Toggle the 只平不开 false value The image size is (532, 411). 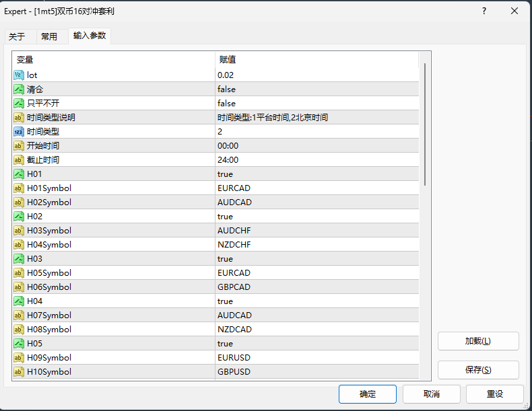coord(227,103)
